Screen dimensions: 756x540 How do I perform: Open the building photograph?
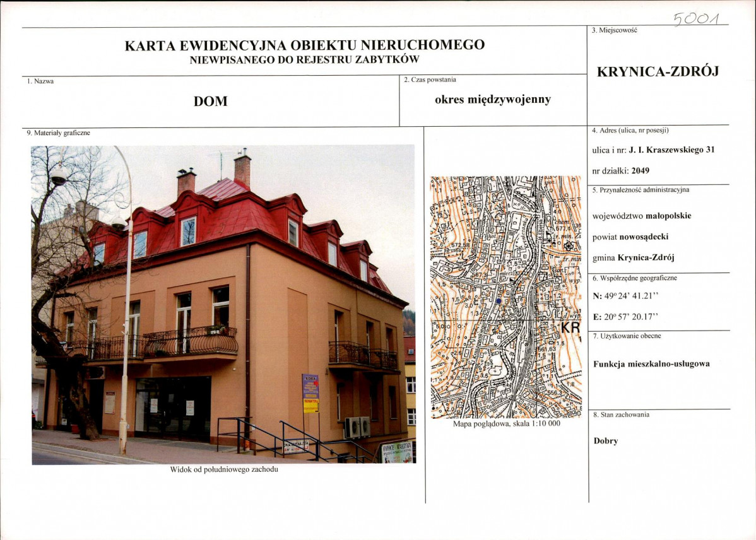[223, 305]
